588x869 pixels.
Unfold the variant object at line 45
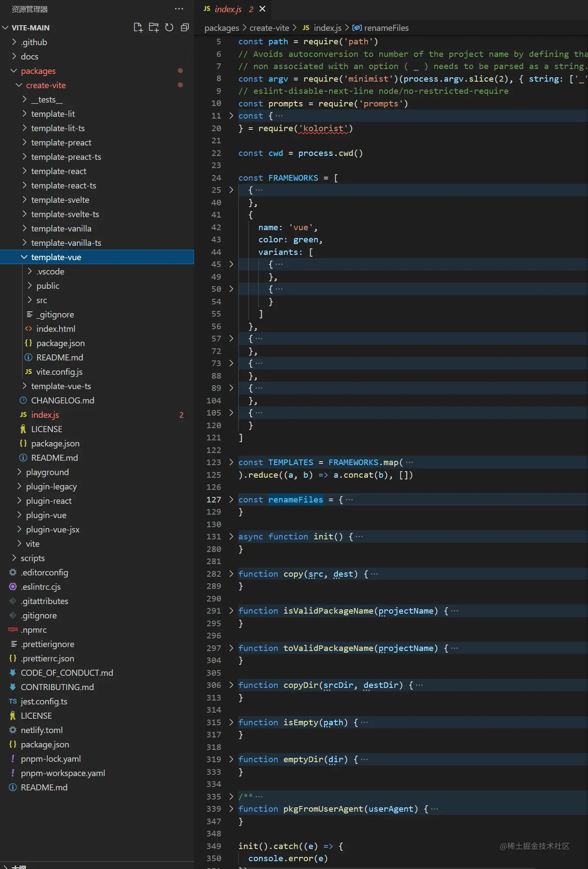[231, 264]
